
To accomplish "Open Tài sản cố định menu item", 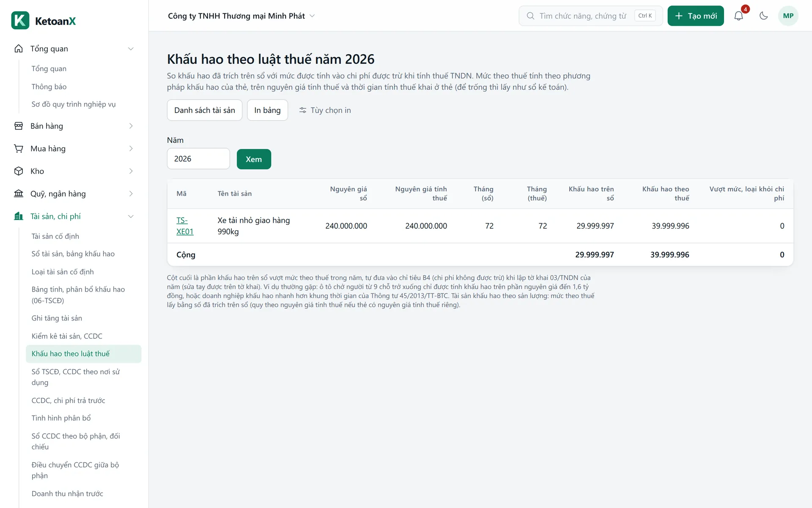I will [55, 236].
